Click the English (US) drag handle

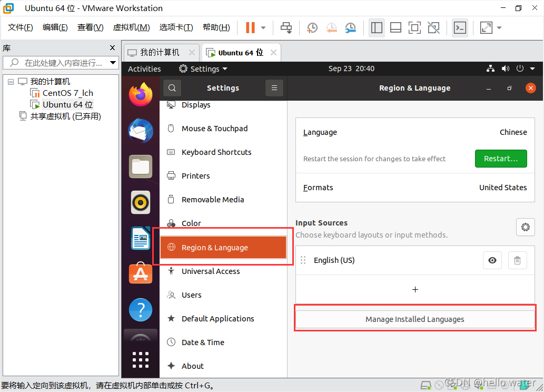point(303,260)
